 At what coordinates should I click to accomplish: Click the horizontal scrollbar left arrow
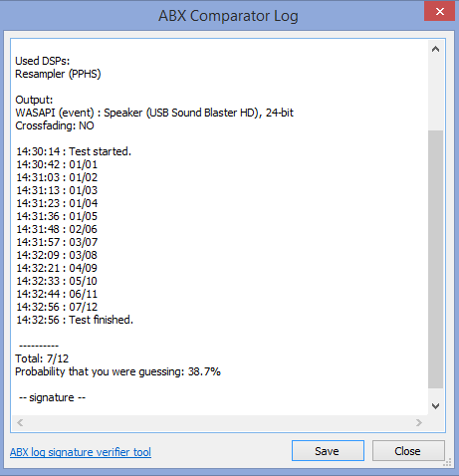[20, 422]
